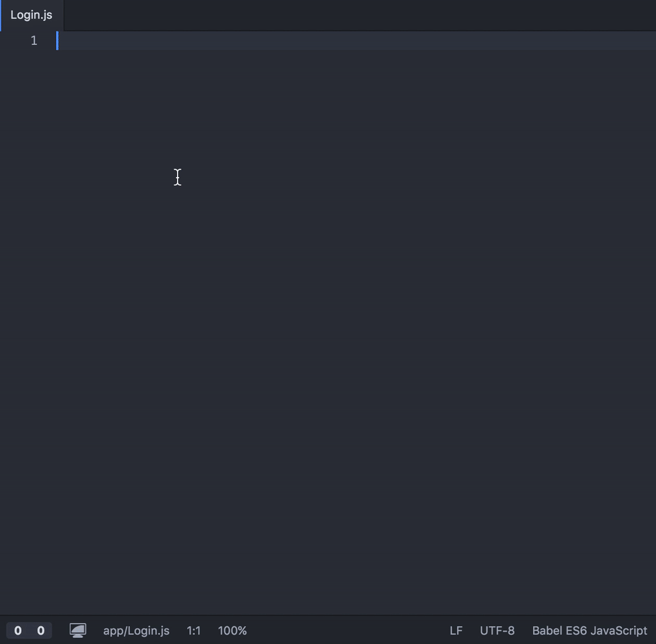
Task: Change the UTF-8 file encoding
Action: point(497,630)
